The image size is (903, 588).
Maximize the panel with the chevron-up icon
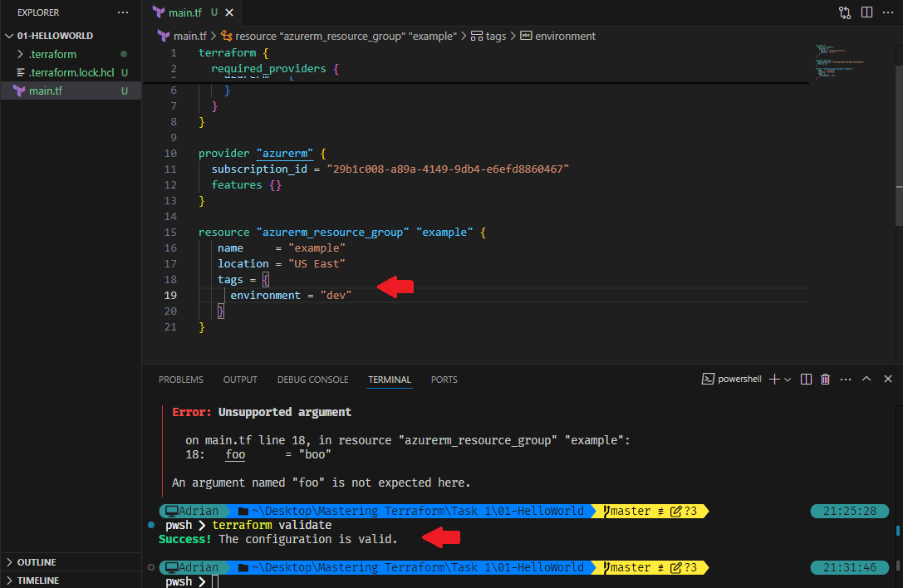tap(866, 379)
